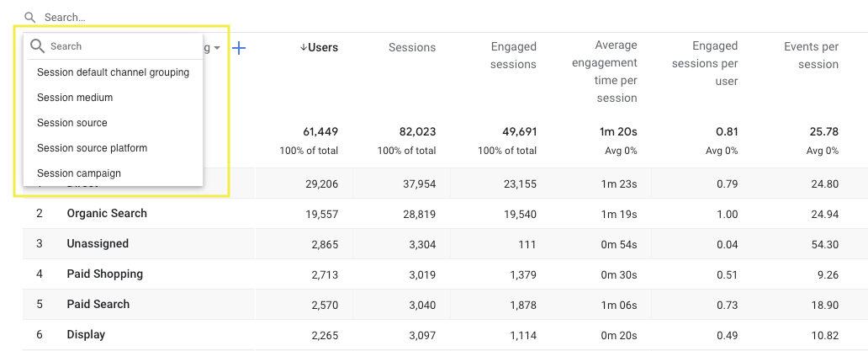Choose Session campaign dimension
Viewport: 868px width, 351px height.
pyautogui.click(x=79, y=173)
